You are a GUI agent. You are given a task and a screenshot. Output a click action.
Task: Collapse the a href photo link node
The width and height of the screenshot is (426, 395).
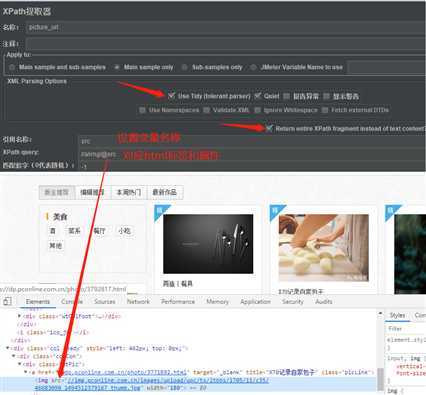click(26, 372)
